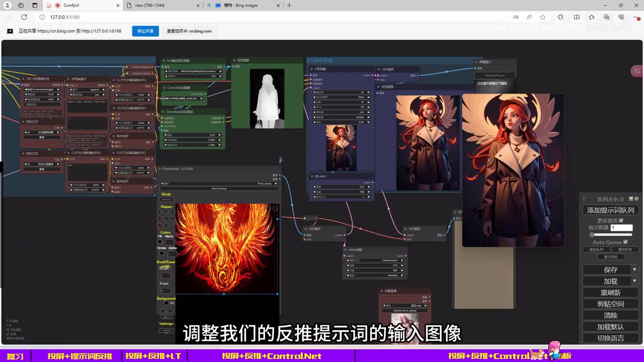Click the 添加提示词队列 button
644x362 pixels.
pyautogui.click(x=610, y=210)
